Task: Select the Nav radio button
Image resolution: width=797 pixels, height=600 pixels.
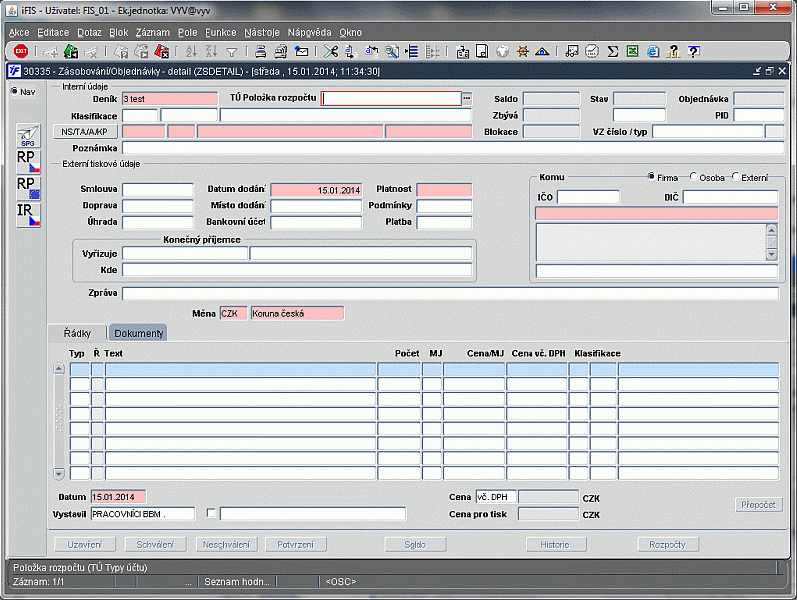Action: click(x=14, y=91)
